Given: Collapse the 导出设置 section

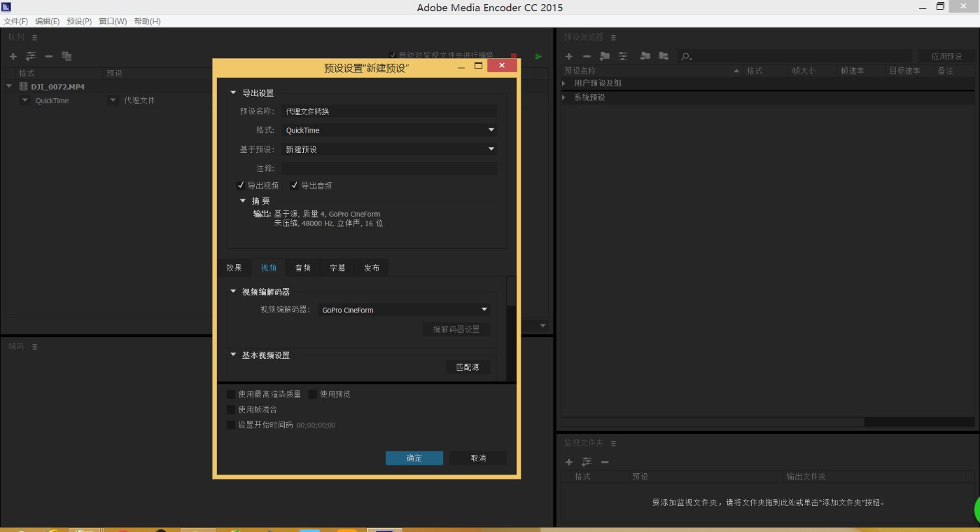Looking at the screenshot, I should coord(233,93).
